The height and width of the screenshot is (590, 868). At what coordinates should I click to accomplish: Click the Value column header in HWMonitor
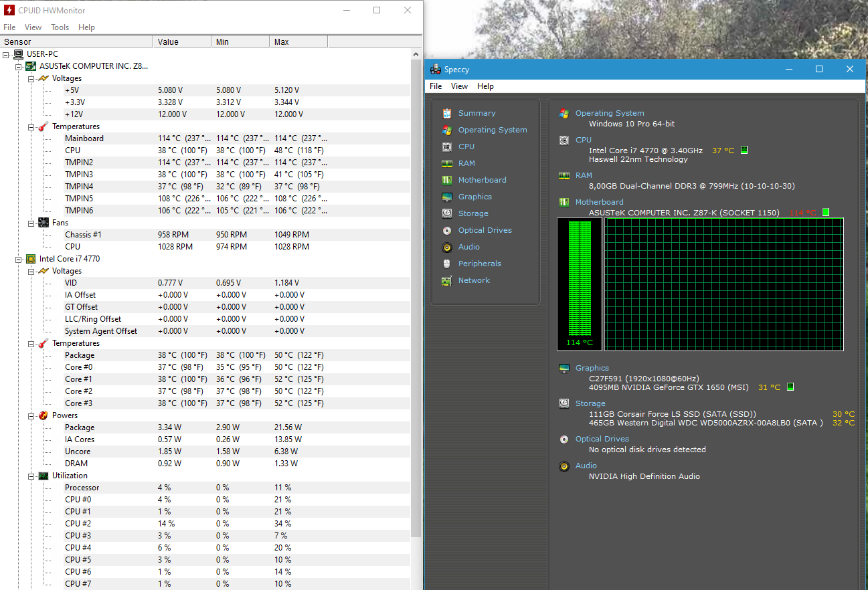182,41
